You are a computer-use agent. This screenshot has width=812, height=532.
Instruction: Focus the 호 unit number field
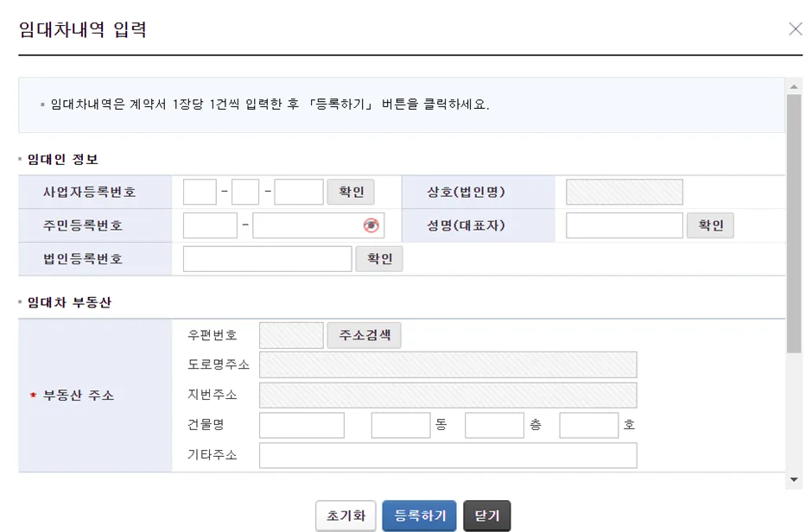(x=589, y=426)
